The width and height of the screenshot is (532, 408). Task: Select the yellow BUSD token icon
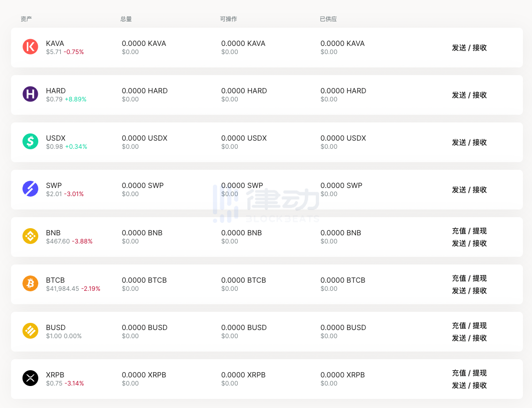click(x=30, y=331)
